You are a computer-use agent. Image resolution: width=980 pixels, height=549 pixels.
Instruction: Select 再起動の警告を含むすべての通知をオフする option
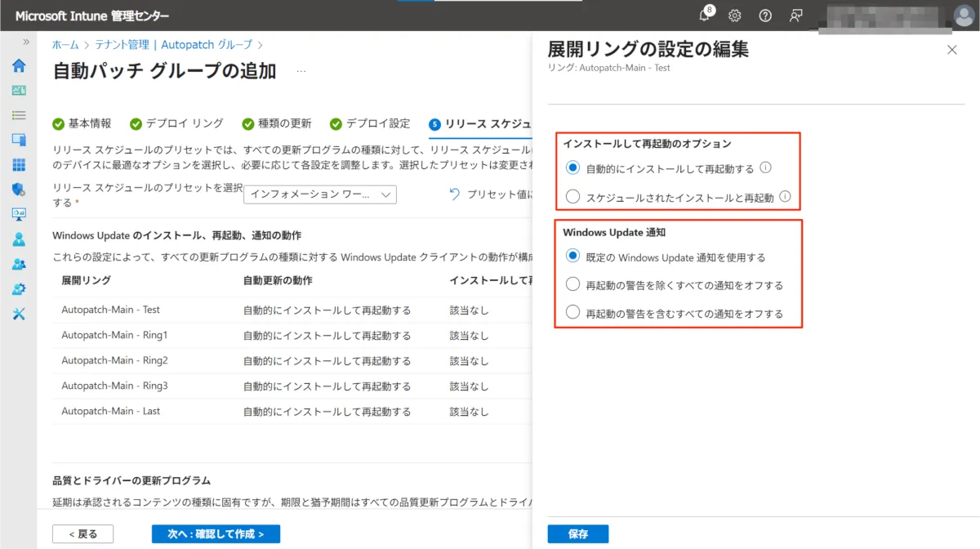click(x=573, y=313)
